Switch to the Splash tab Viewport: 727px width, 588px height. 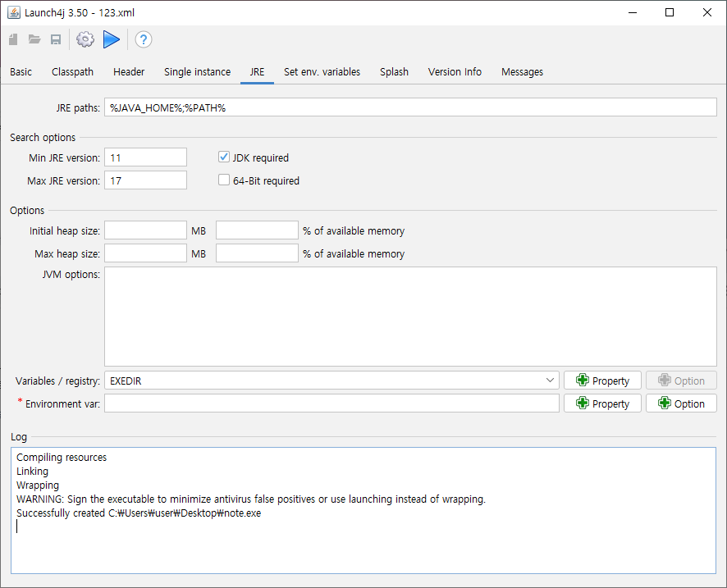pyautogui.click(x=394, y=72)
